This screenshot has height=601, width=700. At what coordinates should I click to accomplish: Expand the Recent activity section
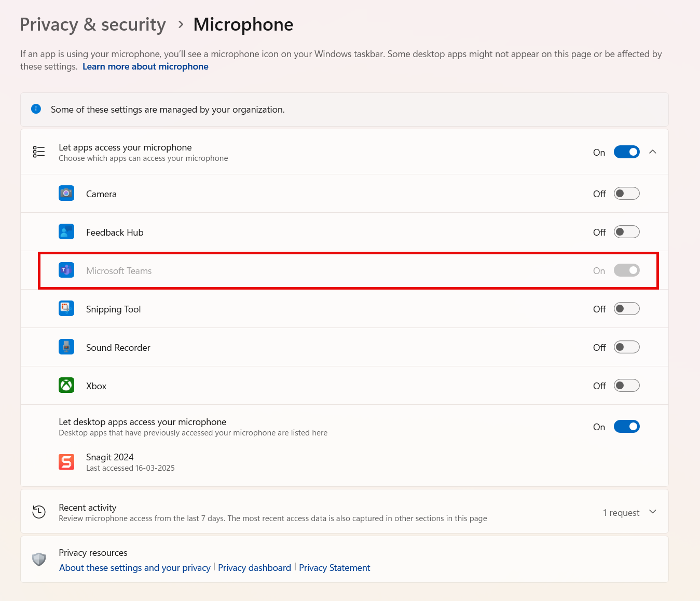click(653, 512)
